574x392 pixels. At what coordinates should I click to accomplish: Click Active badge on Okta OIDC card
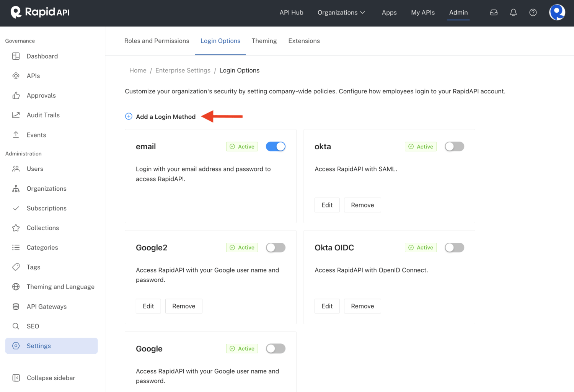(421, 248)
